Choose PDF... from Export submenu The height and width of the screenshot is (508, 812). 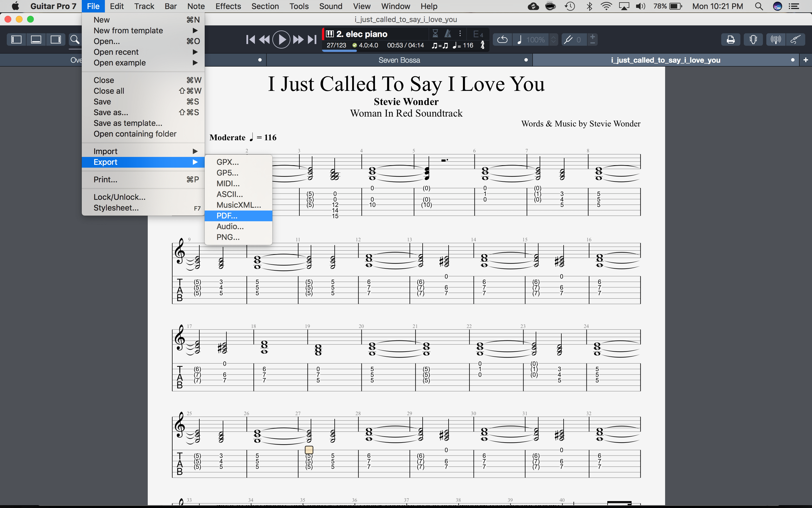239,216
